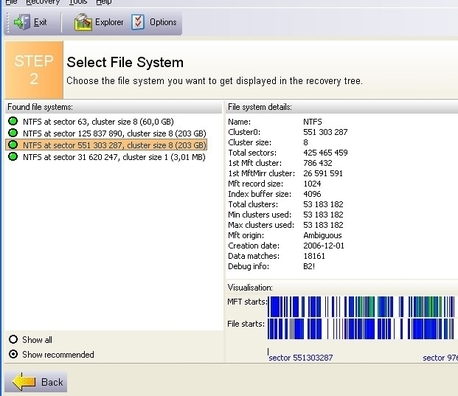Viewport: 458px width, 396px height.
Task: Open the Help menu
Action: [x=104, y=2]
